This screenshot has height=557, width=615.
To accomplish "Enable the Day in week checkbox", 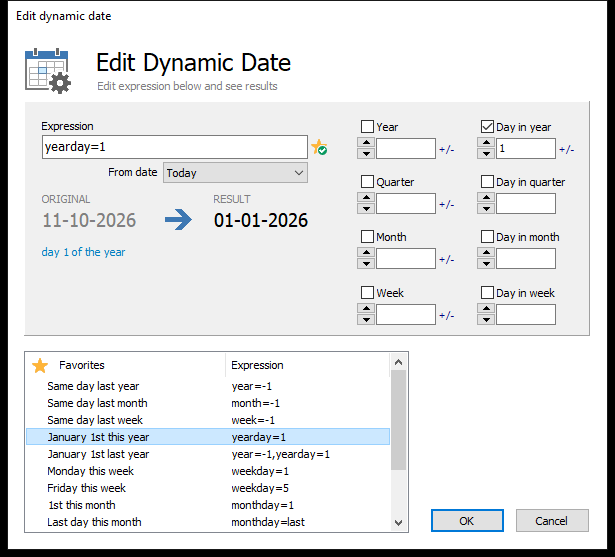I will click(x=487, y=293).
